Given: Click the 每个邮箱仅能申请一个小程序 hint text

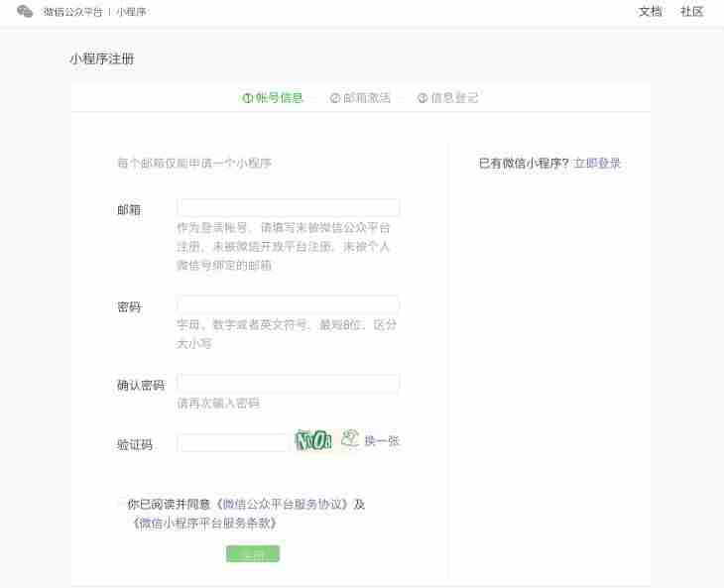Looking at the screenshot, I should [x=194, y=163].
